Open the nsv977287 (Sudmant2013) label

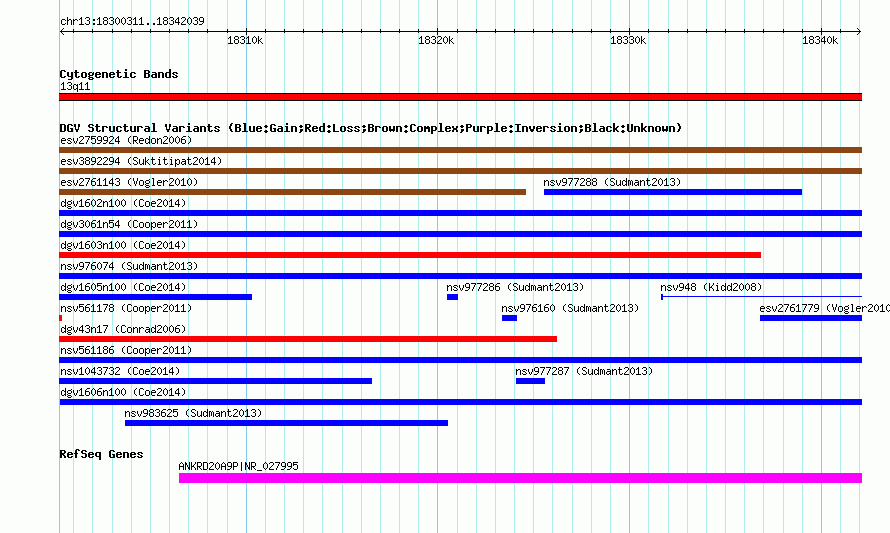[x=584, y=371]
